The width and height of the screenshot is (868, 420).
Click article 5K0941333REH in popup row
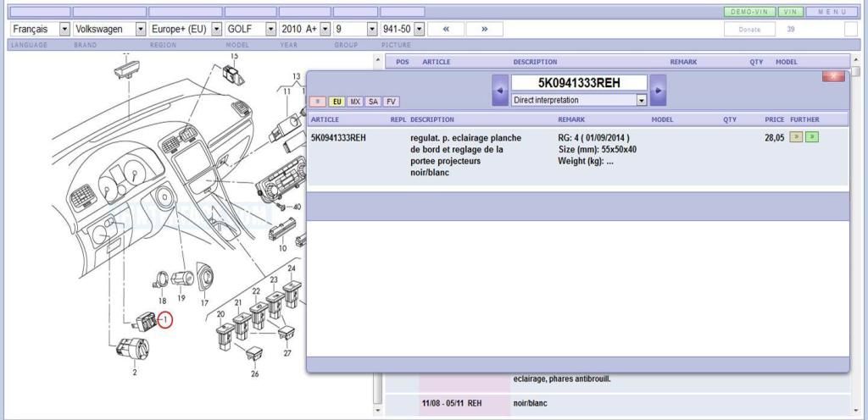338,138
